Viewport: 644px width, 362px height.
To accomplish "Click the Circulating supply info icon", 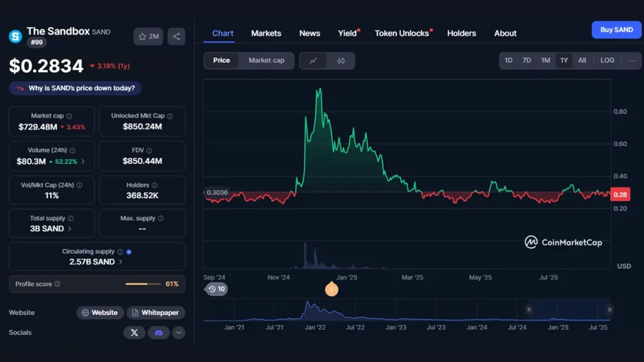I will pyautogui.click(x=120, y=251).
